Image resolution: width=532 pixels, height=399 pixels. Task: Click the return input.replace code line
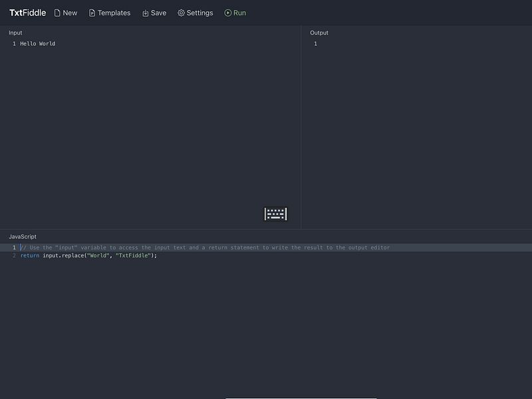point(88,255)
